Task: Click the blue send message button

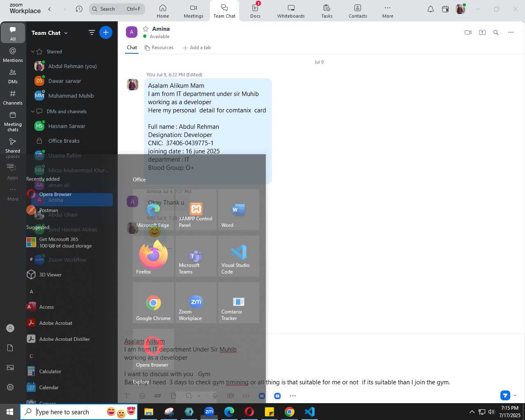Action: [x=505, y=395]
